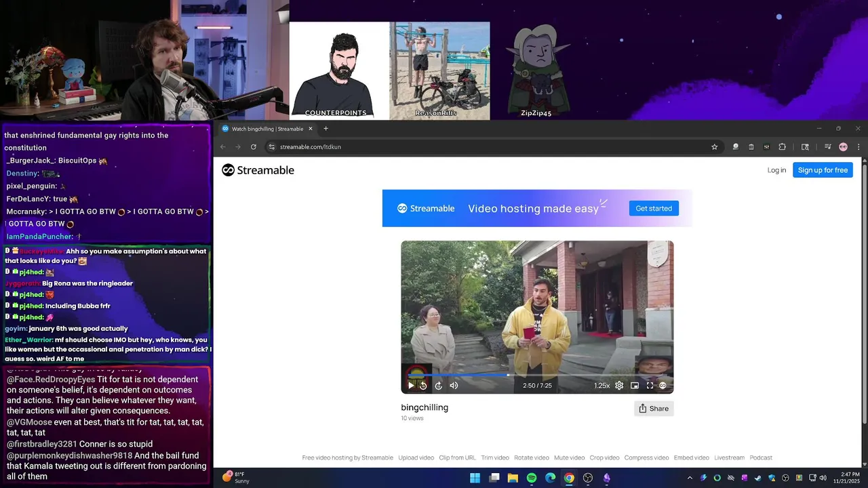Rewind video ten seconds
The image size is (868, 488).
[423, 385]
